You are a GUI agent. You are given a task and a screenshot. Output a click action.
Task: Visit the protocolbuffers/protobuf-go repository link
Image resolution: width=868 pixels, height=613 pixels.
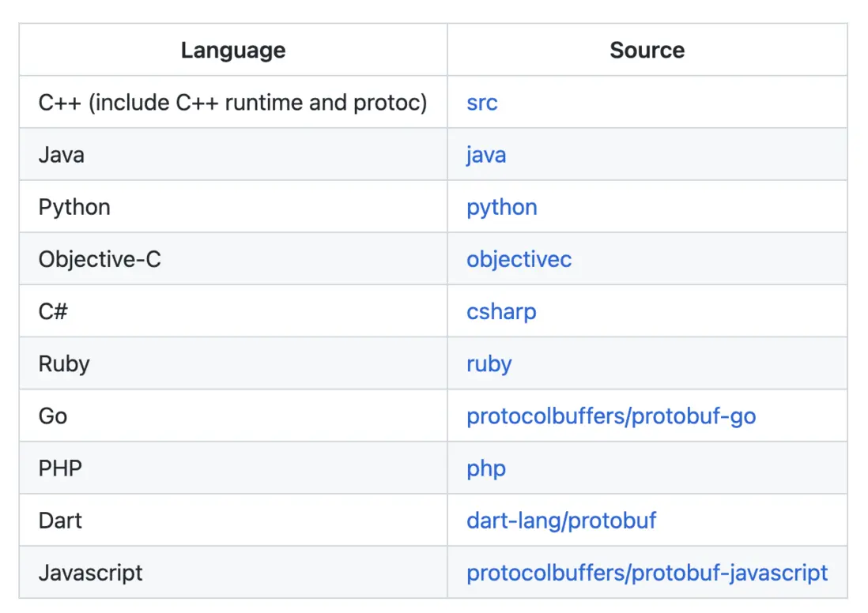(611, 416)
